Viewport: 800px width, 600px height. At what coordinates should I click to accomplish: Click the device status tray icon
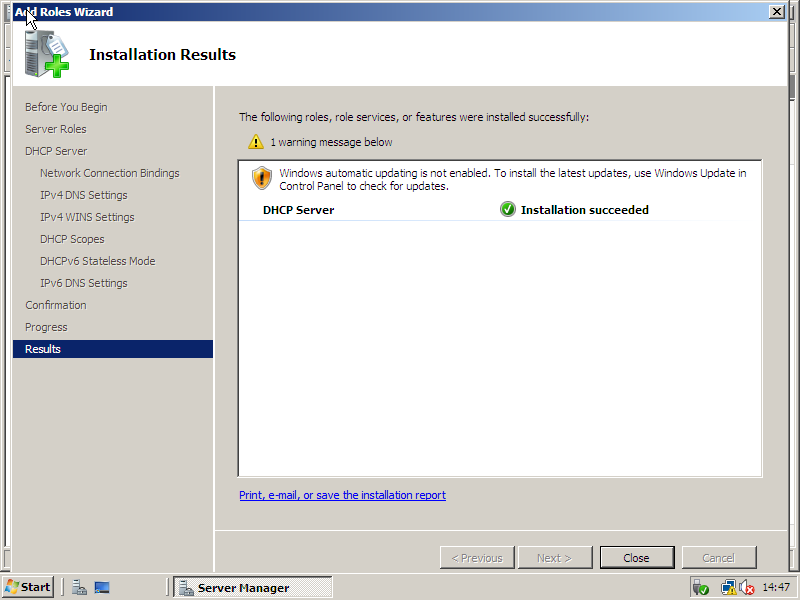tap(700, 588)
